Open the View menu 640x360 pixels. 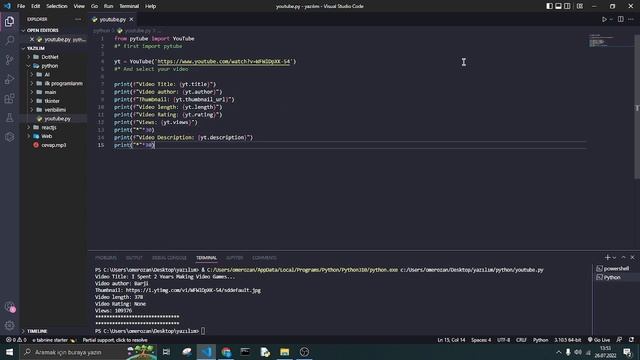[79, 6]
